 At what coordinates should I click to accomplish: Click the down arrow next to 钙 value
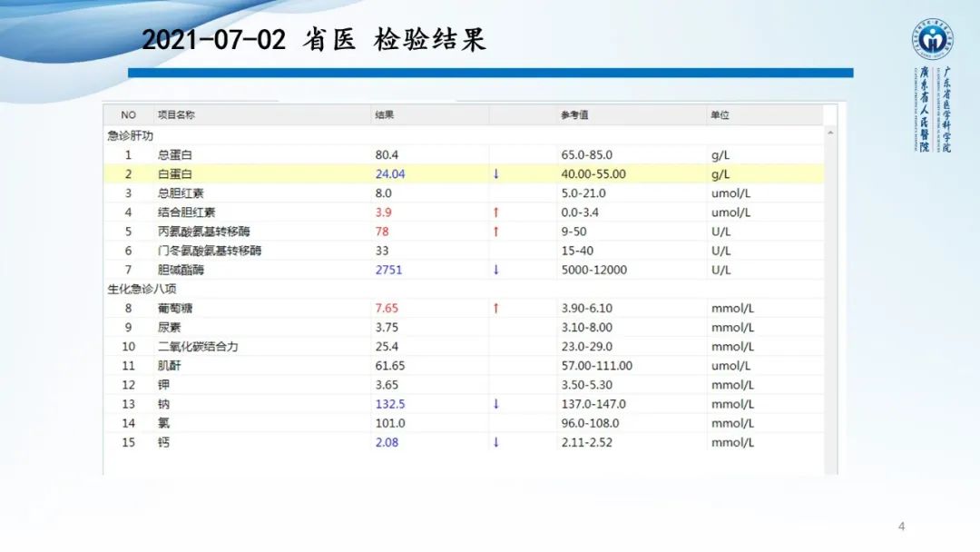click(495, 442)
